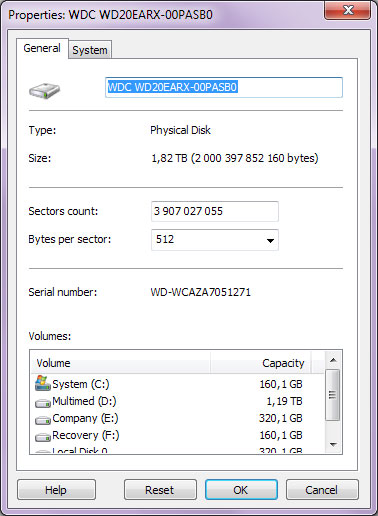Click the Multimed (D:) drive icon
378x516 pixels.
43,403
